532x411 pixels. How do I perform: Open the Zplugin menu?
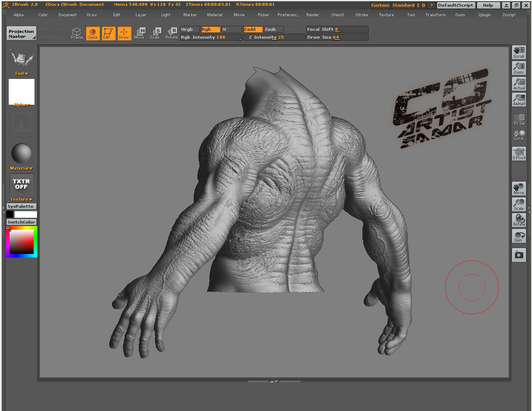(484, 15)
